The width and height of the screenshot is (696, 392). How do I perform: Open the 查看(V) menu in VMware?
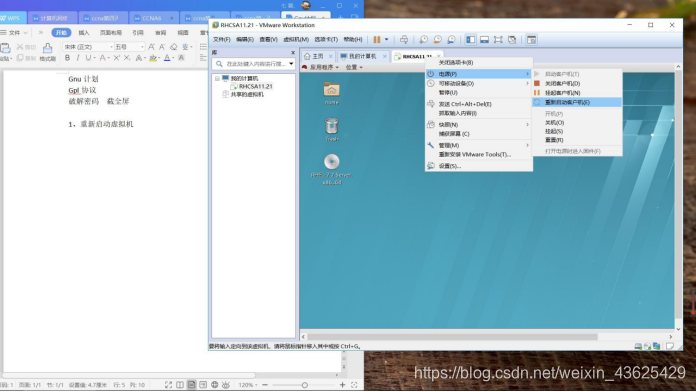coord(268,40)
